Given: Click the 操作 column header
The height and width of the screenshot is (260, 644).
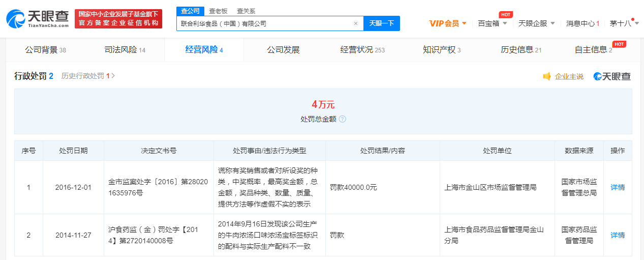Looking at the screenshot, I should [x=618, y=151].
